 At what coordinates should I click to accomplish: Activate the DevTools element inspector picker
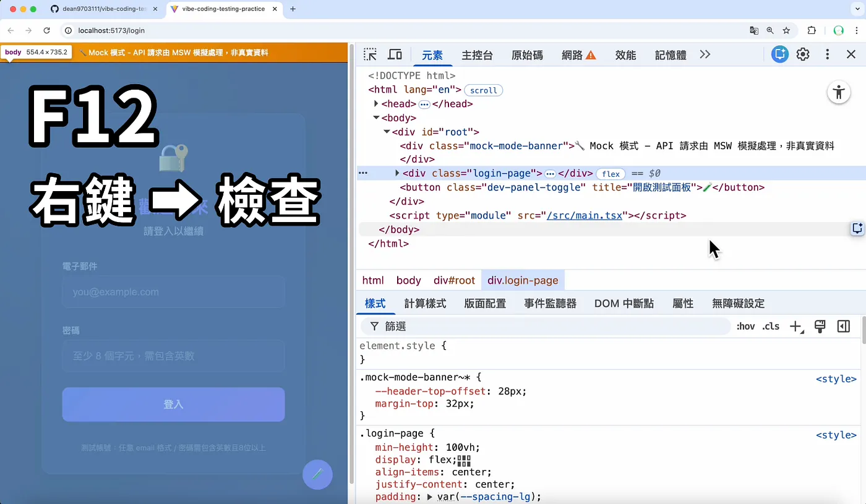[370, 54]
